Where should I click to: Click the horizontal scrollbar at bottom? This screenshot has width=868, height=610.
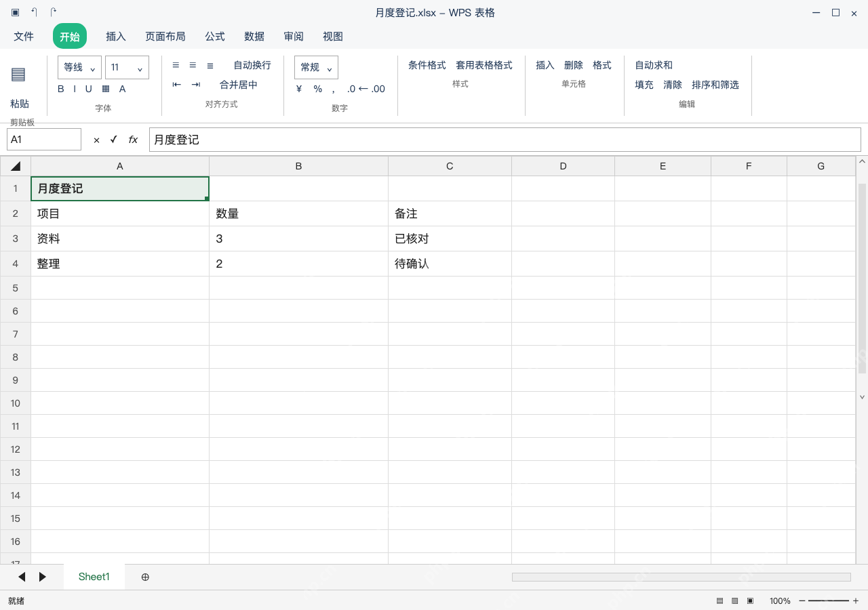click(x=682, y=577)
